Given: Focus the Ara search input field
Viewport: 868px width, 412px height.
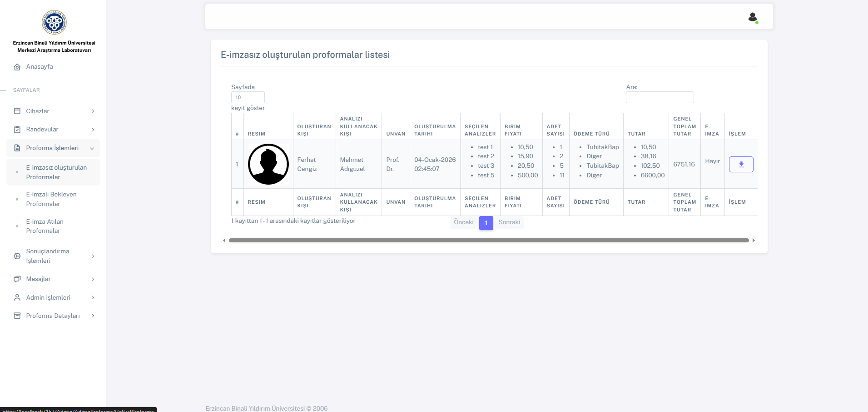Looking at the screenshot, I should 660,97.
